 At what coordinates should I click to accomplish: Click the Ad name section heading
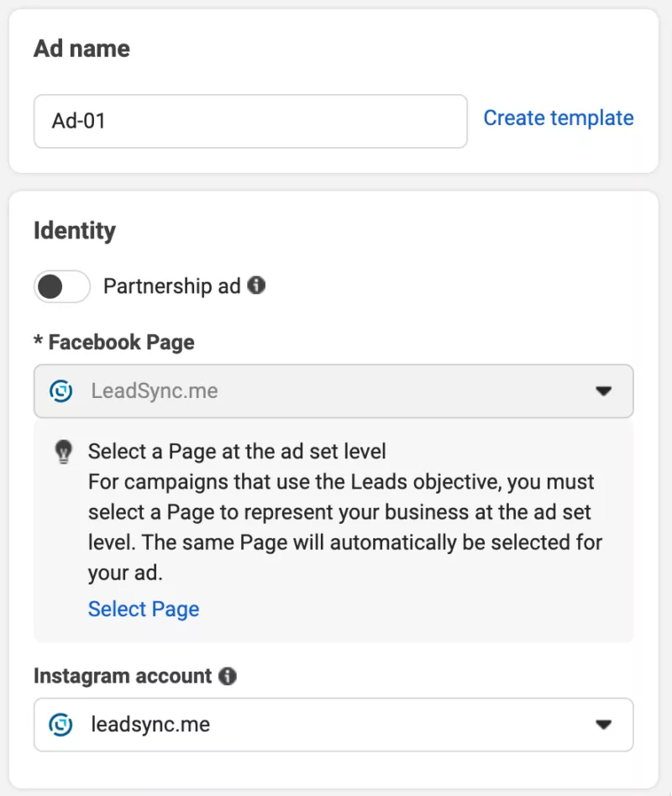click(x=81, y=48)
